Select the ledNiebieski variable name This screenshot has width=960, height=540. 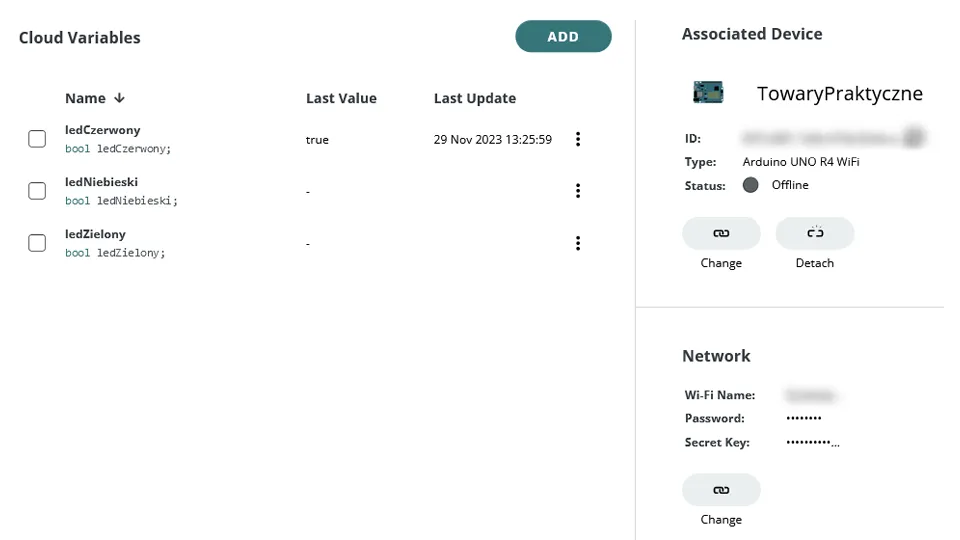101,182
